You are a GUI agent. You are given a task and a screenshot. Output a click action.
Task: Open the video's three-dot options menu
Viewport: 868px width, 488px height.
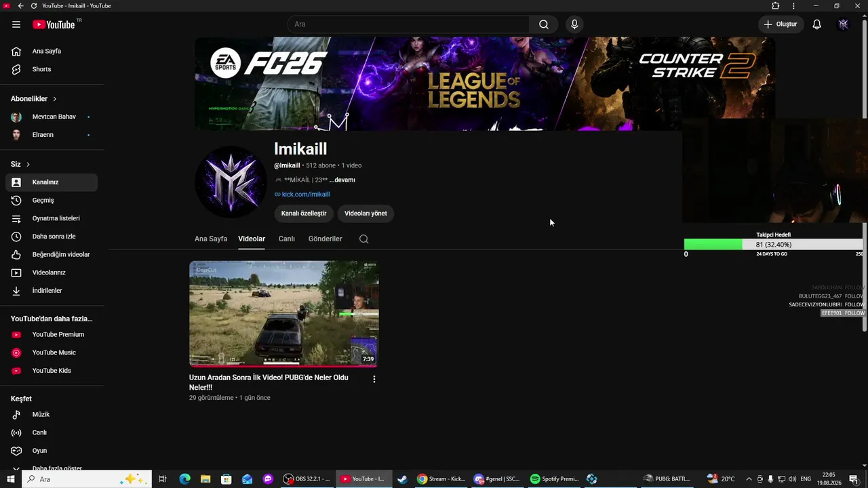click(x=374, y=380)
